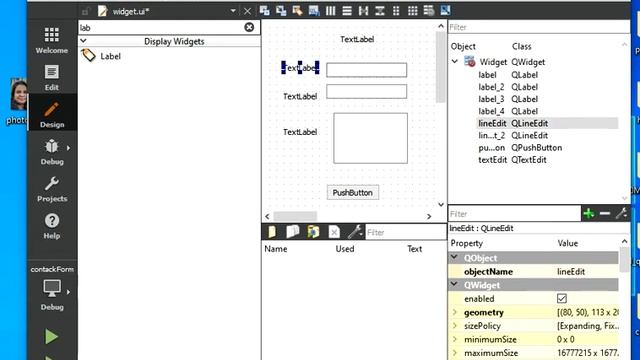Focus the property editor Filter field
Image resolution: width=640 pixels, height=360 pixels.
514,214
